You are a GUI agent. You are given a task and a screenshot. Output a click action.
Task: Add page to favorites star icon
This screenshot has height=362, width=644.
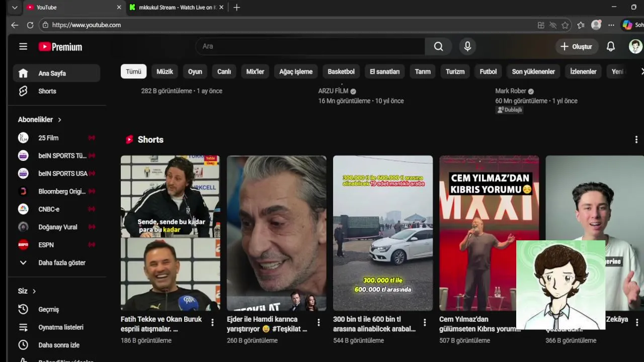(x=565, y=25)
